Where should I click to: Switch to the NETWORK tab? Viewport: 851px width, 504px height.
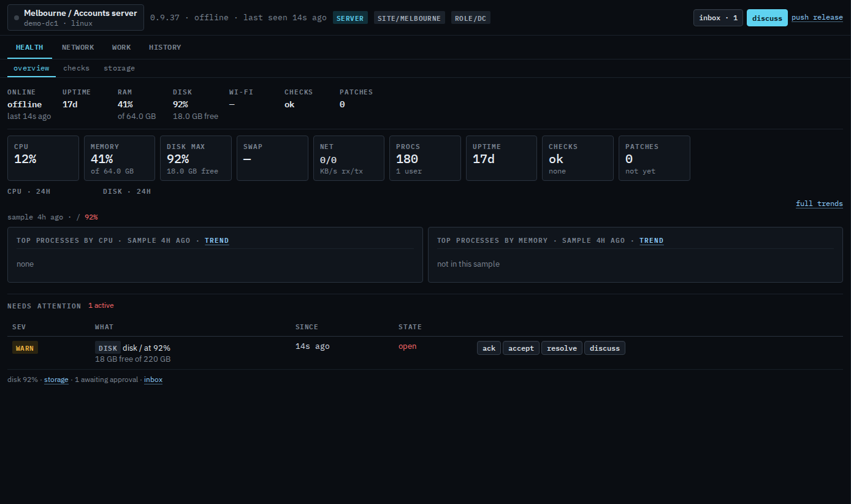(x=78, y=47)
